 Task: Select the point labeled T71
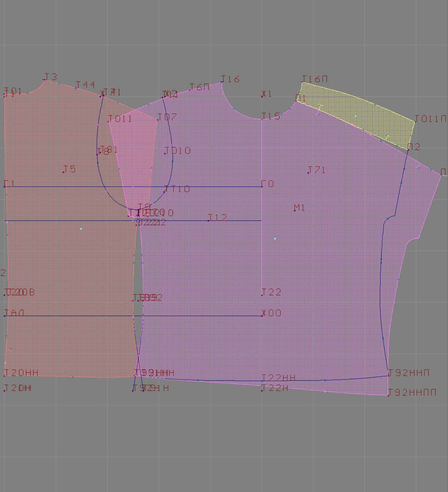point(308,173)
